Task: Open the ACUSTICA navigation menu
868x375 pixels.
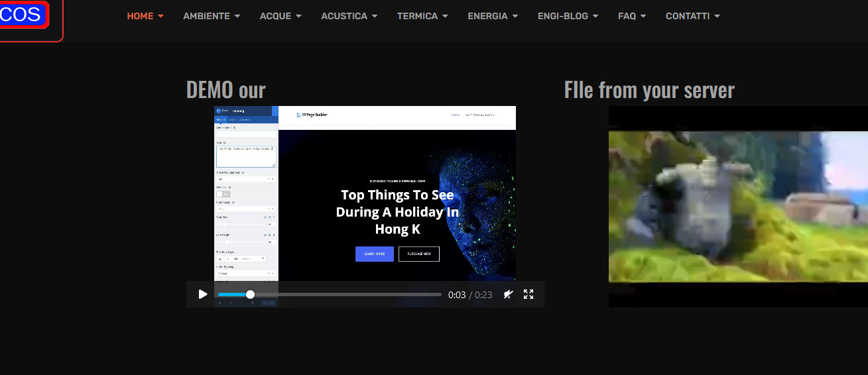Action: [x=349, y=16]
